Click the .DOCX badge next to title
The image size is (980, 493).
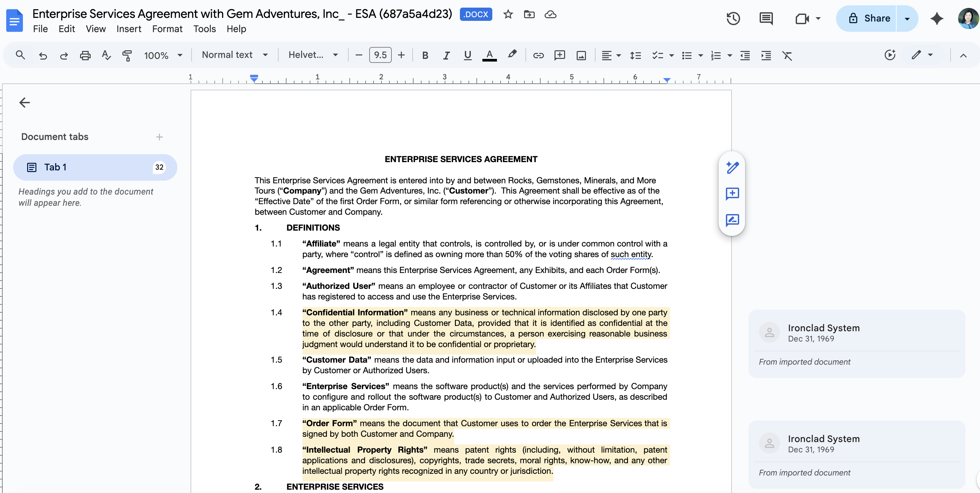(x=475, y=15)
